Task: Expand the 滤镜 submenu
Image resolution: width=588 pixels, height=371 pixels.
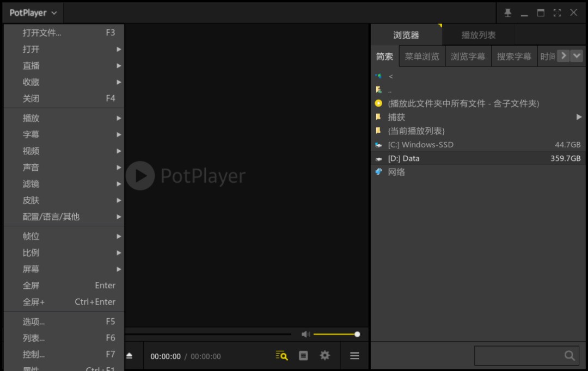Action: click(x=64, y=184)
